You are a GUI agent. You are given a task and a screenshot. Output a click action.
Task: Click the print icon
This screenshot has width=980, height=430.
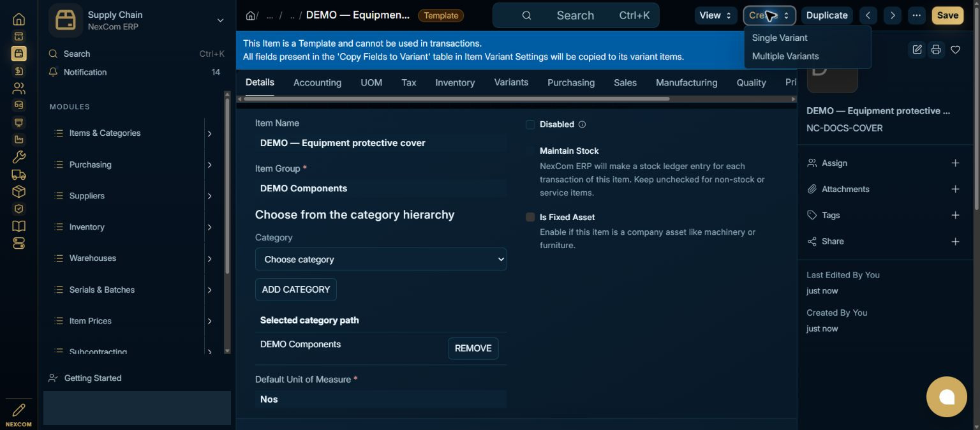(936, 49)
